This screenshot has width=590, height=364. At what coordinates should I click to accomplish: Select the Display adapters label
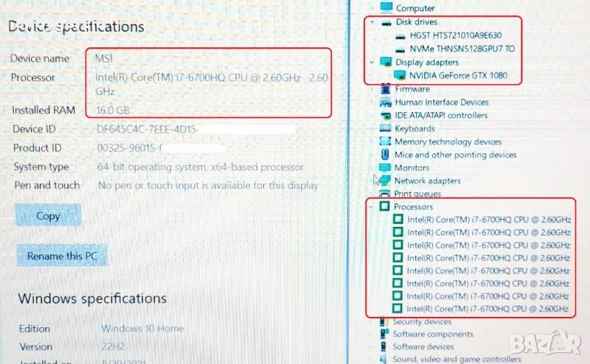click(427, 62)
